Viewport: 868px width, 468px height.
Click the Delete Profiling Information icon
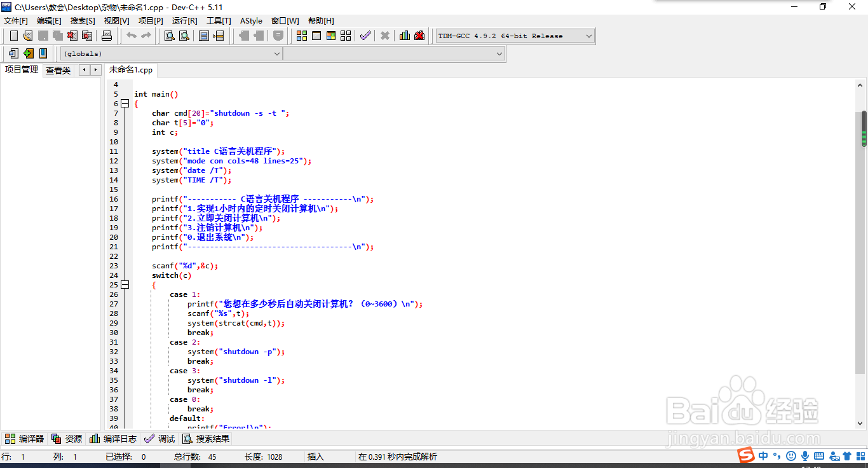click(419, 36)
